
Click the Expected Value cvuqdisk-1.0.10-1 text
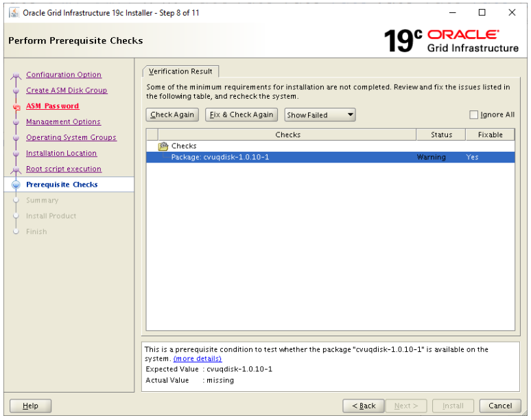coord(239,369)
